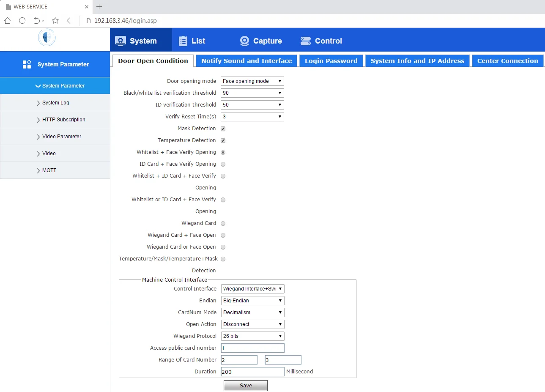Image resolution: width=545 pixels, height=392 pixels.
Task: Bookmark the page with the star icon
Action: pos(55,20)
